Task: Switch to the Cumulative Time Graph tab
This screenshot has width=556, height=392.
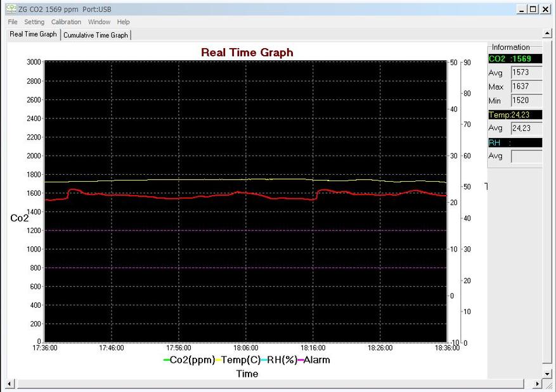Action: [96, 35]
